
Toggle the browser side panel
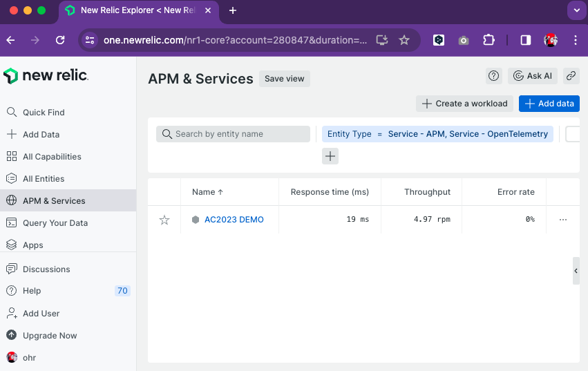[x=525, y=40]
